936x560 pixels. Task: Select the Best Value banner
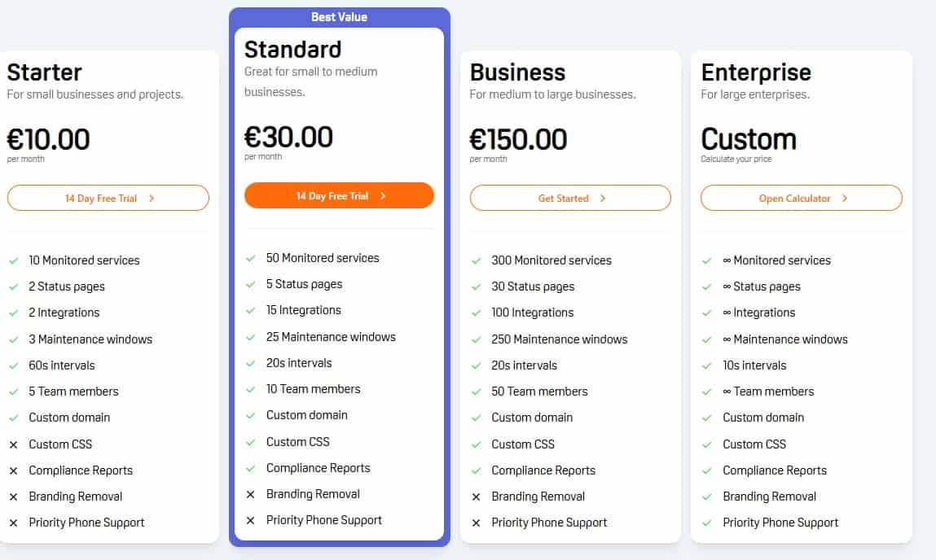339,16
